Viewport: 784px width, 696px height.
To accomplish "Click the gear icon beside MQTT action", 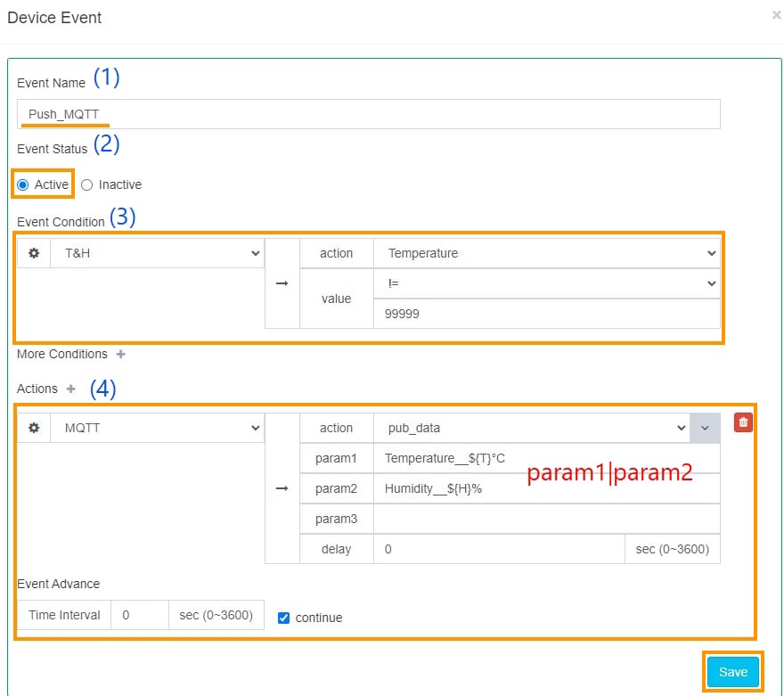I will click(34, 428).
